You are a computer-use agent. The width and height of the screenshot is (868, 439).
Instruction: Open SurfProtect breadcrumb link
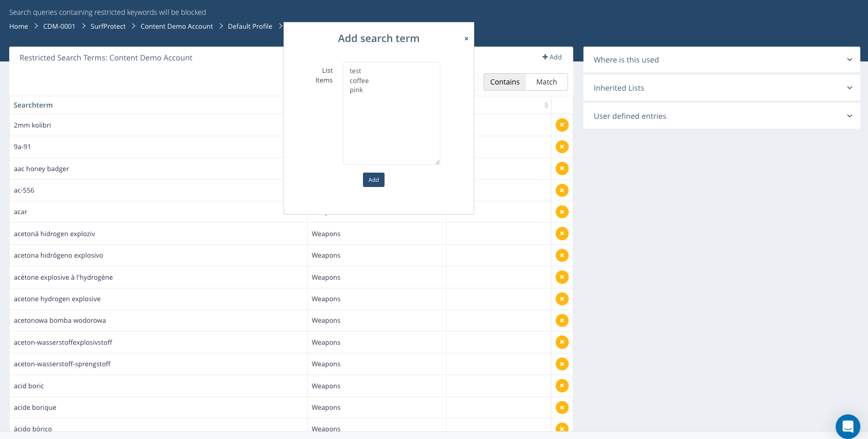[108, 27]
